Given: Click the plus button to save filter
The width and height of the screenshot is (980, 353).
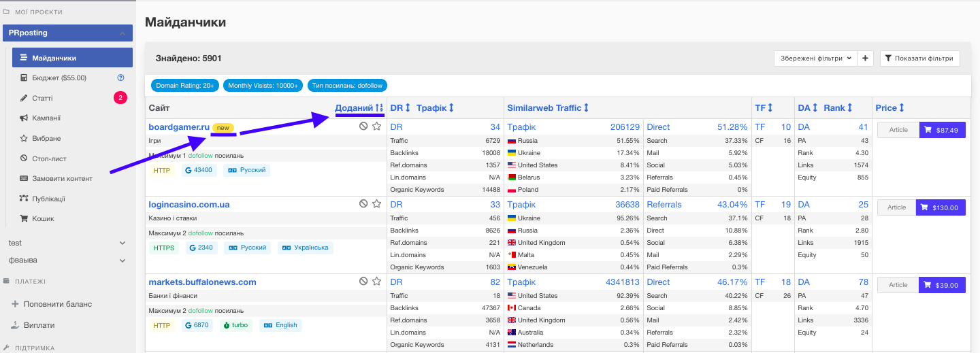Looking at the screenshot, I should point(865,58).
